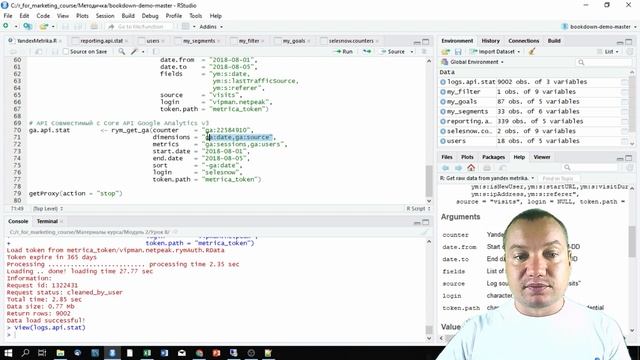Switch to the Packages tab

tap(493, 157)
